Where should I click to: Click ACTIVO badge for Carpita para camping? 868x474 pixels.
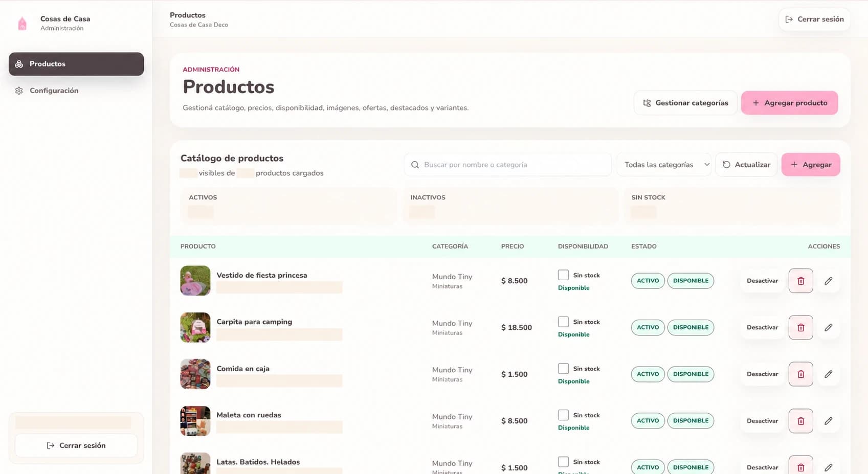(648, 327)
